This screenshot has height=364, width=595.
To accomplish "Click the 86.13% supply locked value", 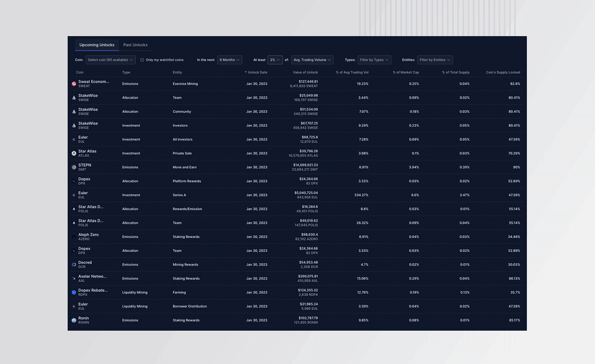I will click(x=514, y=278).
